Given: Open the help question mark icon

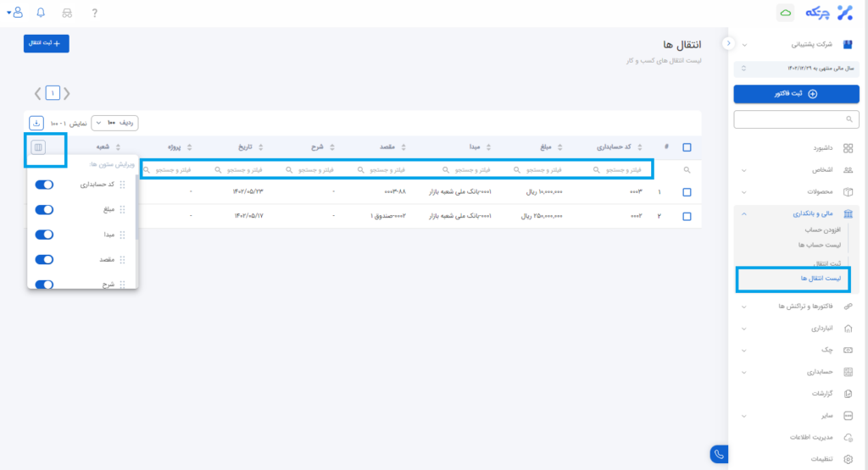Looking at the screenshot, I should [95, 12].
